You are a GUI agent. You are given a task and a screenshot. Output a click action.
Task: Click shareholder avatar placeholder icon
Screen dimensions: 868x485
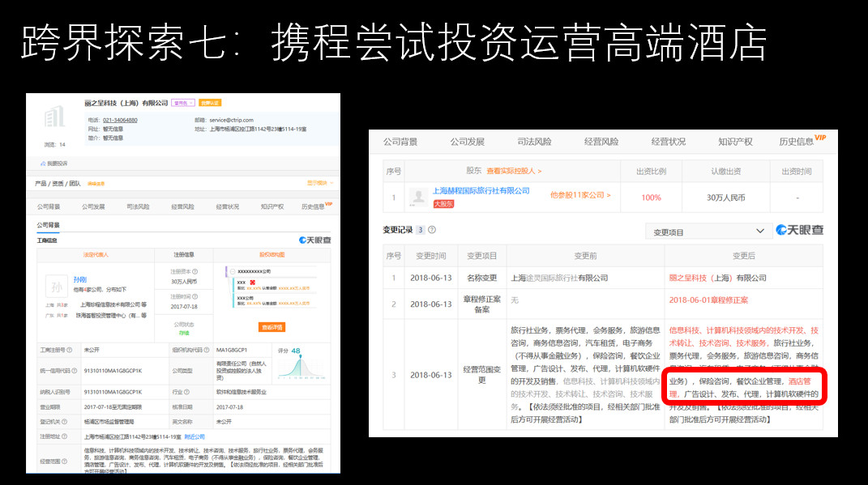click(418, 197)
